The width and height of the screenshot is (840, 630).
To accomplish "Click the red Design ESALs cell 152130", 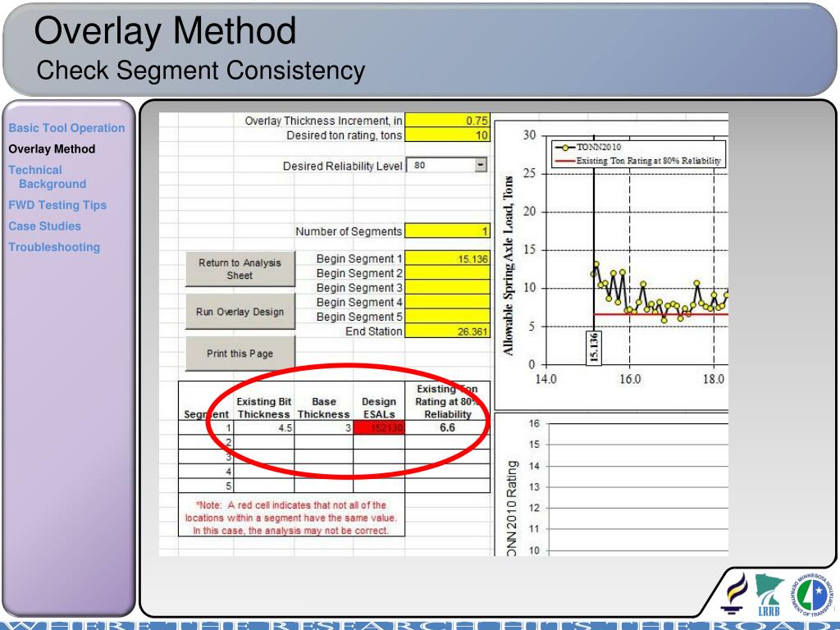I will pyautogui.click(x=379, y=427).
